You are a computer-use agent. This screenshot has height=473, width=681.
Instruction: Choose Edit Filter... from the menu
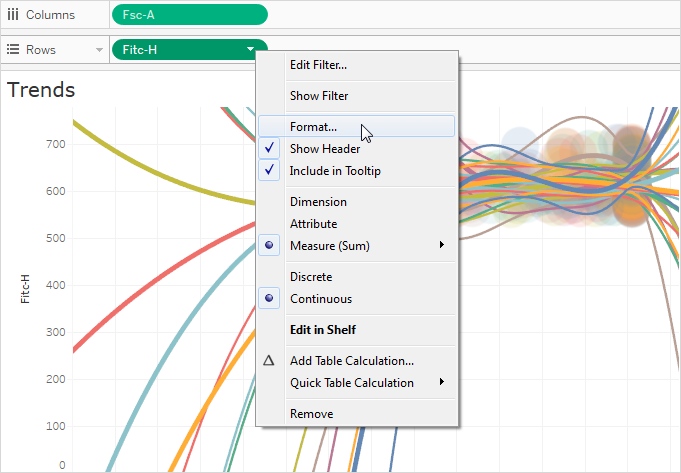point(357,65)
